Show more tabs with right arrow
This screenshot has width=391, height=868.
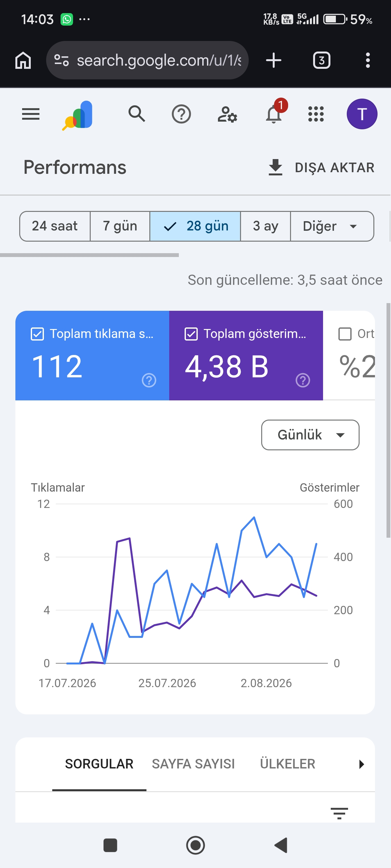coord(361,764)
